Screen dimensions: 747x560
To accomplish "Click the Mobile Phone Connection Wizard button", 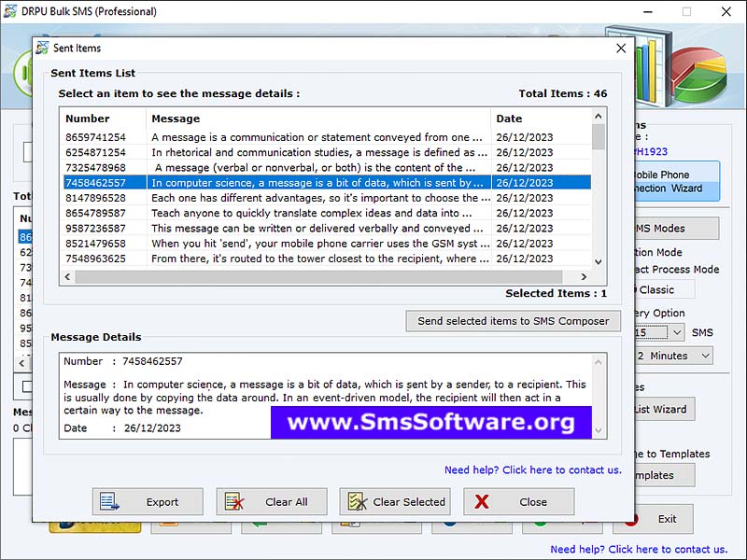I will pos(676,181).
